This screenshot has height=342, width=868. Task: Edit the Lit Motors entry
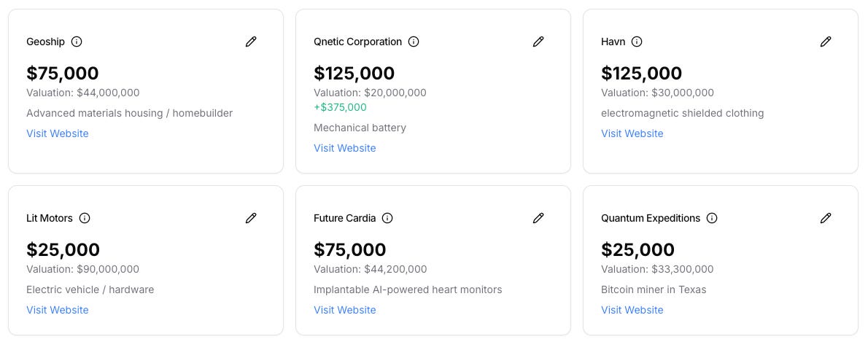coord(251,218)
